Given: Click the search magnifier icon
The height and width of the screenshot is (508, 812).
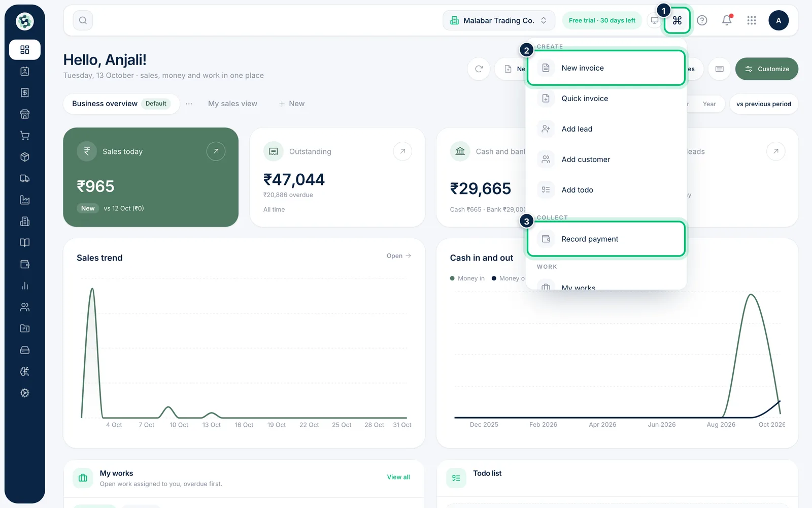Looking at the screenshot, I should (x=83, y=20).
